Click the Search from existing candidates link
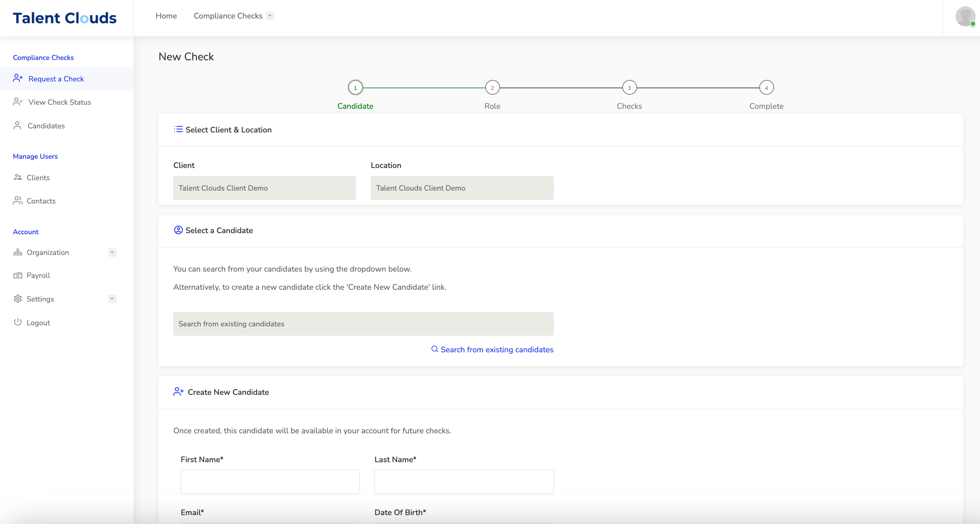The image size is (980, 524). click(x=496, y=349)
